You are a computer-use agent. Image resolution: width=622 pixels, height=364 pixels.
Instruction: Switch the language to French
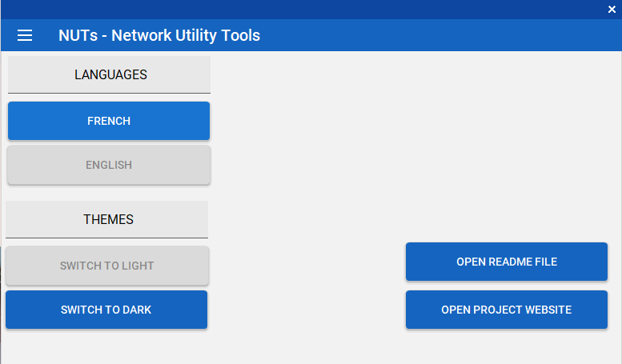pos(109,121)
